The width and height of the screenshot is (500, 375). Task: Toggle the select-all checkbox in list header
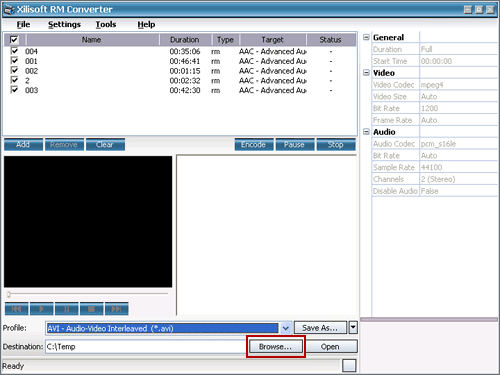pos(14,40)
